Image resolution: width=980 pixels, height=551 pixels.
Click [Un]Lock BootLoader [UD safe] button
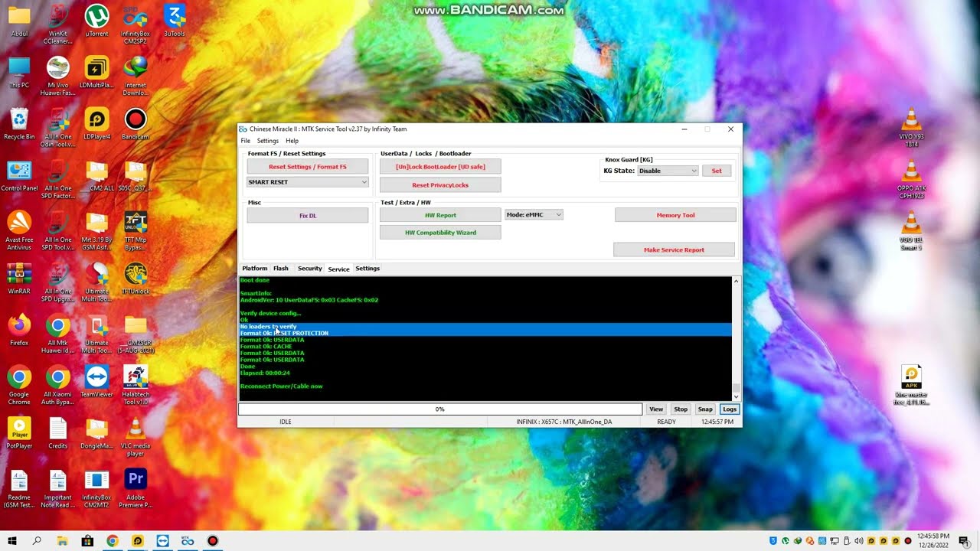(x=440, y=167)
